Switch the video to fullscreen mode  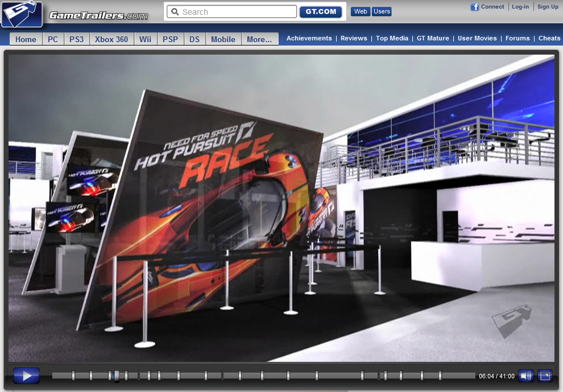click(545, 376)
